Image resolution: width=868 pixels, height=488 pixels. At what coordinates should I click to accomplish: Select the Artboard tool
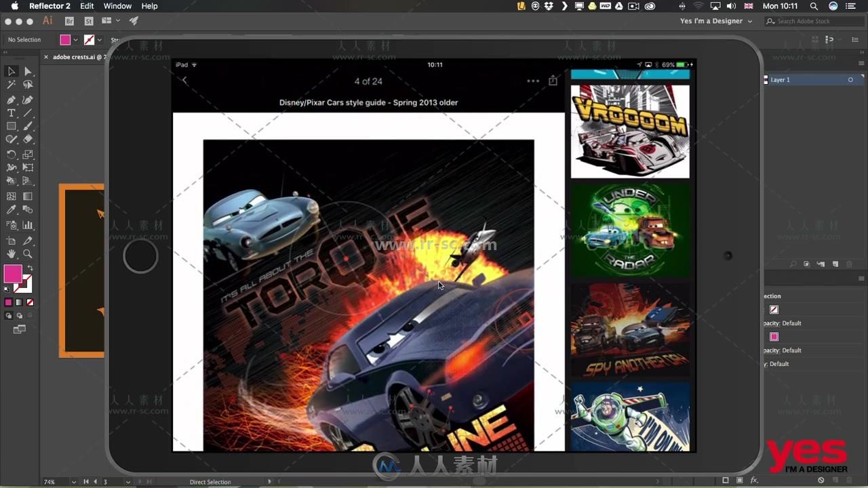(x=12, y=241)
